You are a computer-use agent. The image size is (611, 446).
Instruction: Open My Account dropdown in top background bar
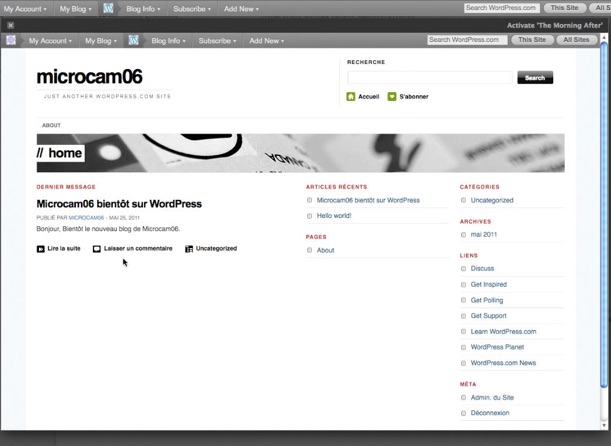(25, 9)
